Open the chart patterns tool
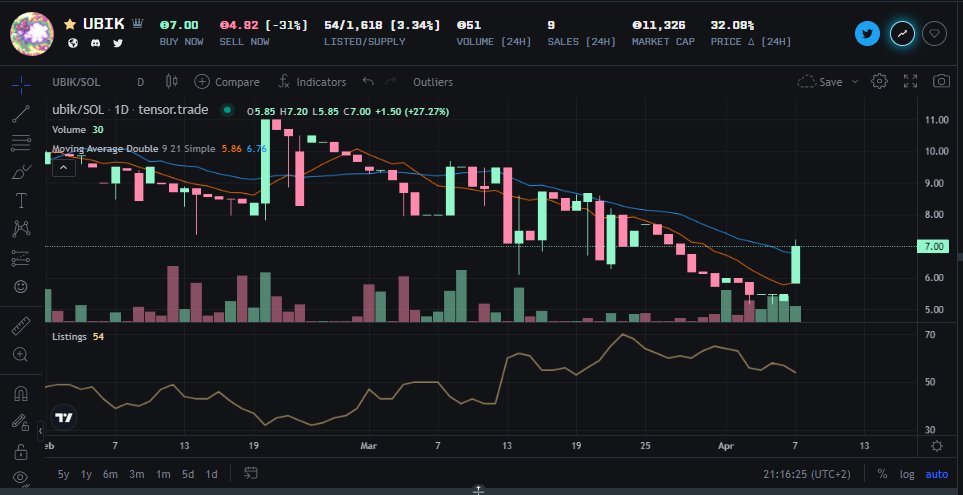 click(x=21, y=229)
